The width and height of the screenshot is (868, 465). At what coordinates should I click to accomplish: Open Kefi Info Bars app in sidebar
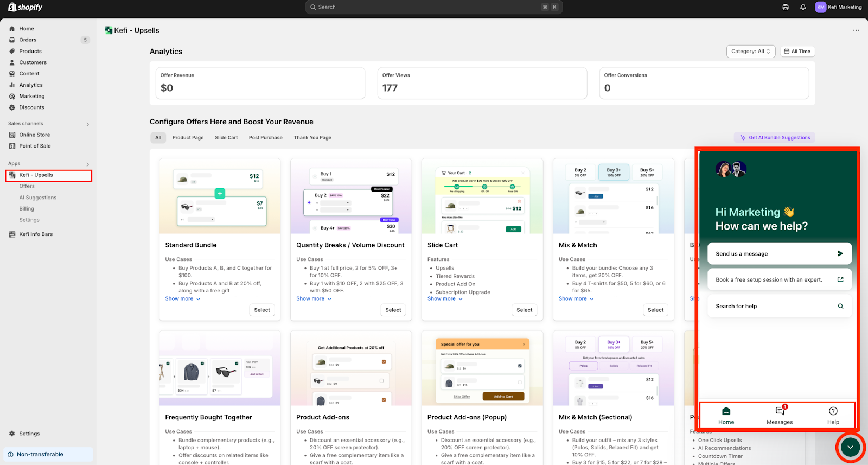36,234
